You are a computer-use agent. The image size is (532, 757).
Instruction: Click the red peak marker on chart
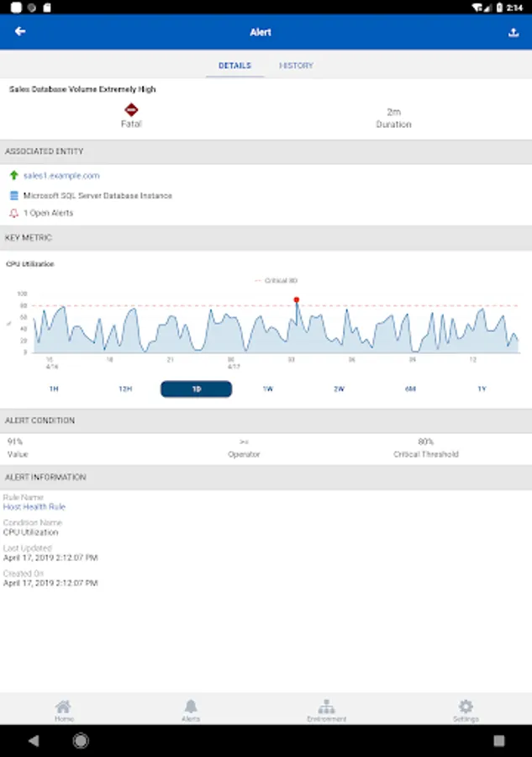tap(296, 299)
